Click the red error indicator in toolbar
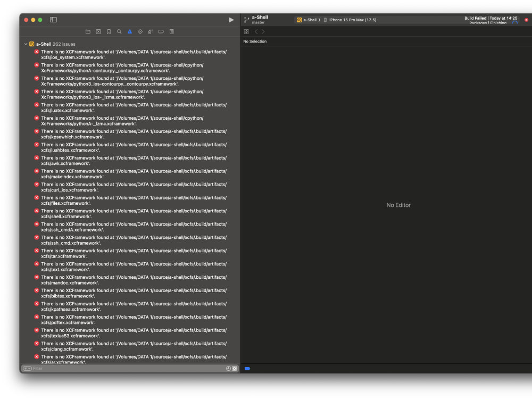The image size is (532, 399). click(x=526, y=20)
